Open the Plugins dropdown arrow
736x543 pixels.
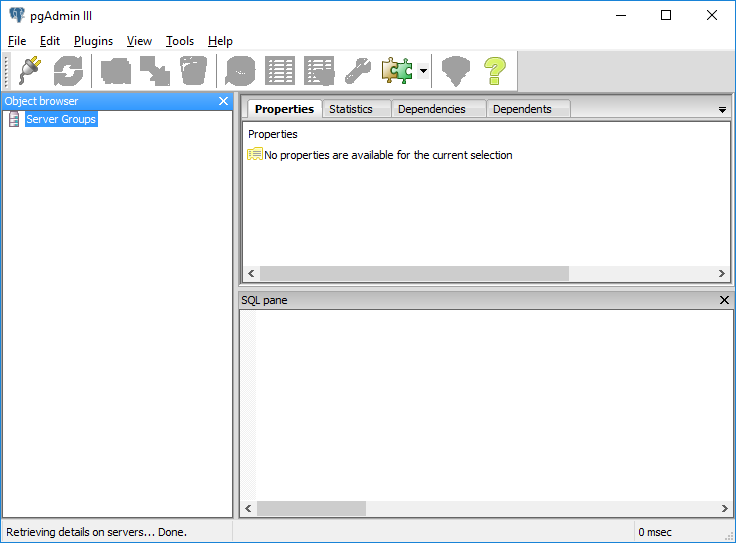click(423, 71)
